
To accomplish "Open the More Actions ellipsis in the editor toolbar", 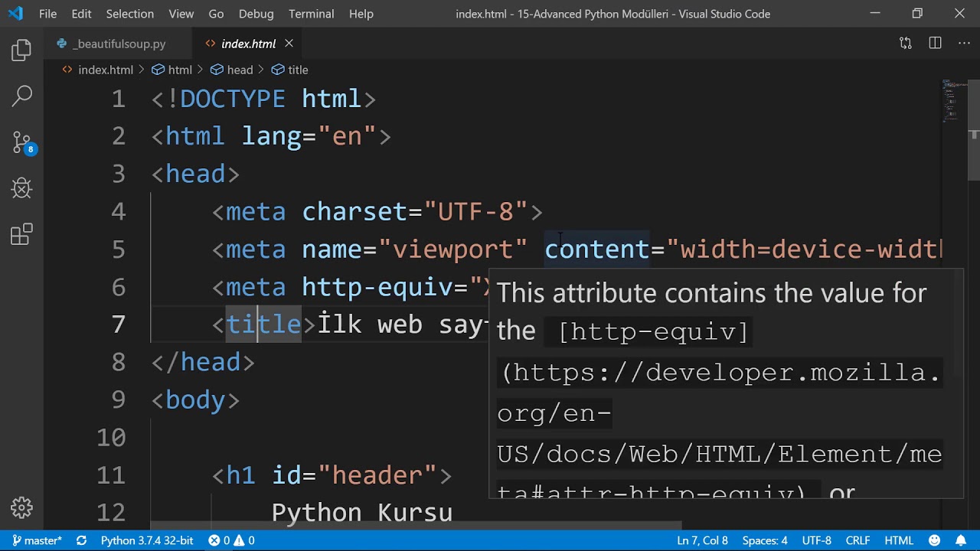I will point(964,44).
